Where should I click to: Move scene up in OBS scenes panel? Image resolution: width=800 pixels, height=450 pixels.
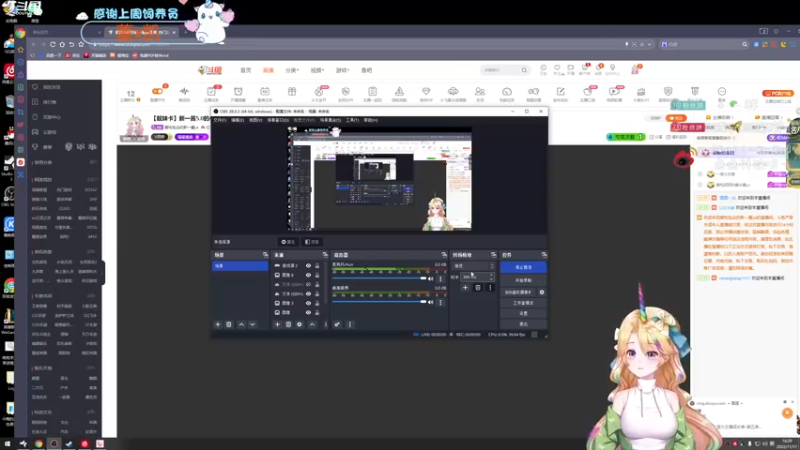(241, 324)
